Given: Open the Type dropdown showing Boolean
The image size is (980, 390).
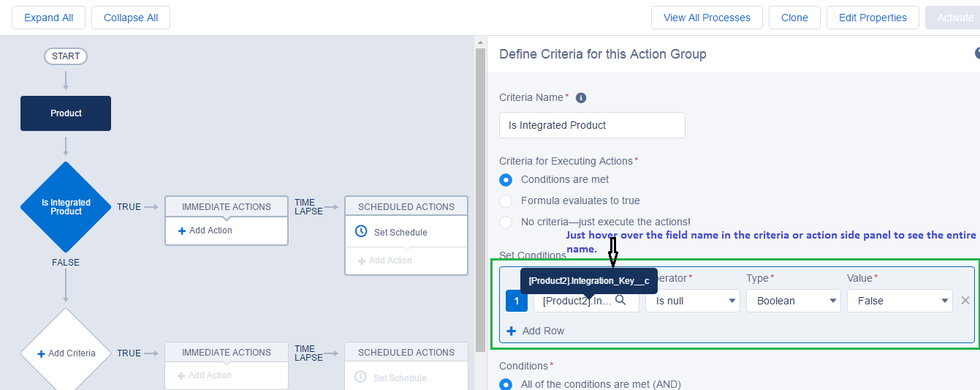Looking at the screenshot, I should pyautogui.click(x=793, y=301).
